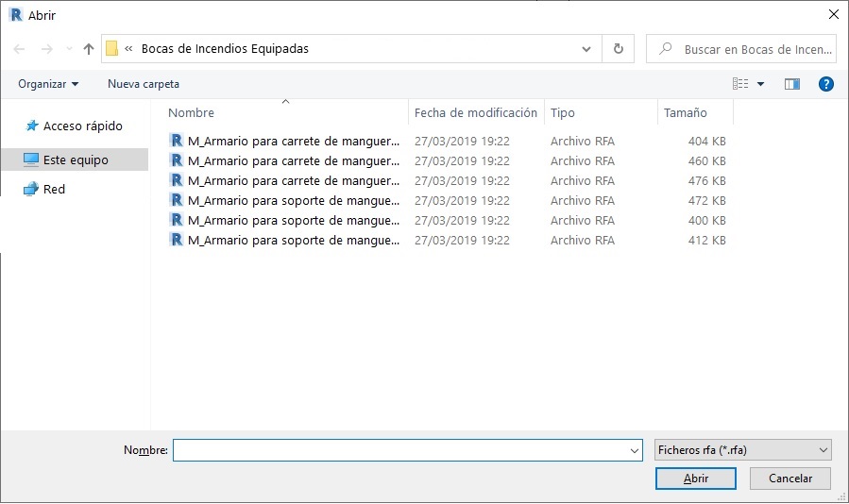Click the up one level arrow icon
Screen dimensions: 849x504
(89, 49)
